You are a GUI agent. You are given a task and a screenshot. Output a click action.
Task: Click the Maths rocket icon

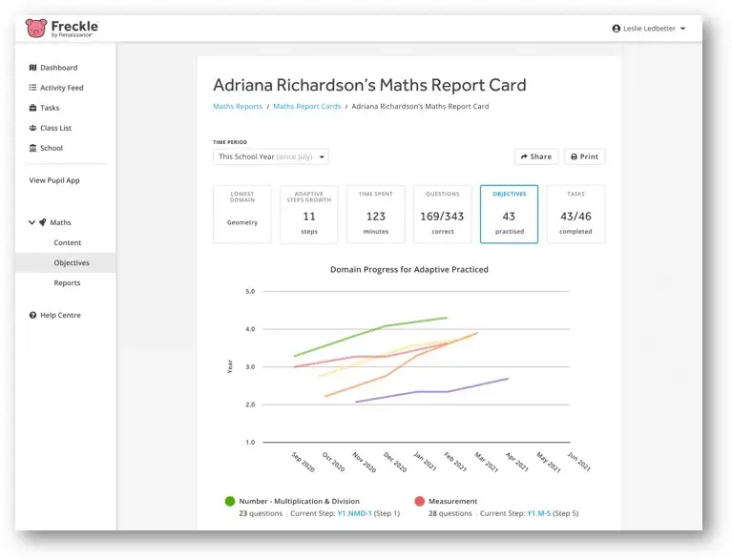click(42, 222)
